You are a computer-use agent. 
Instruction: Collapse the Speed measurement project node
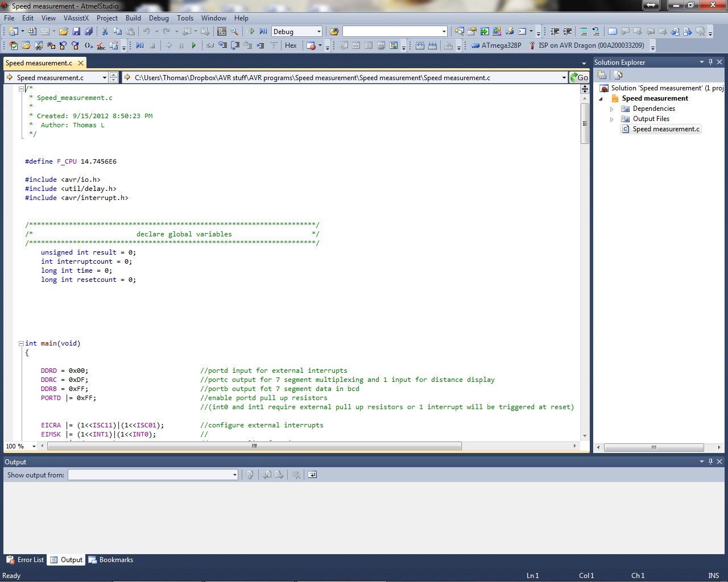click(601, 98)
